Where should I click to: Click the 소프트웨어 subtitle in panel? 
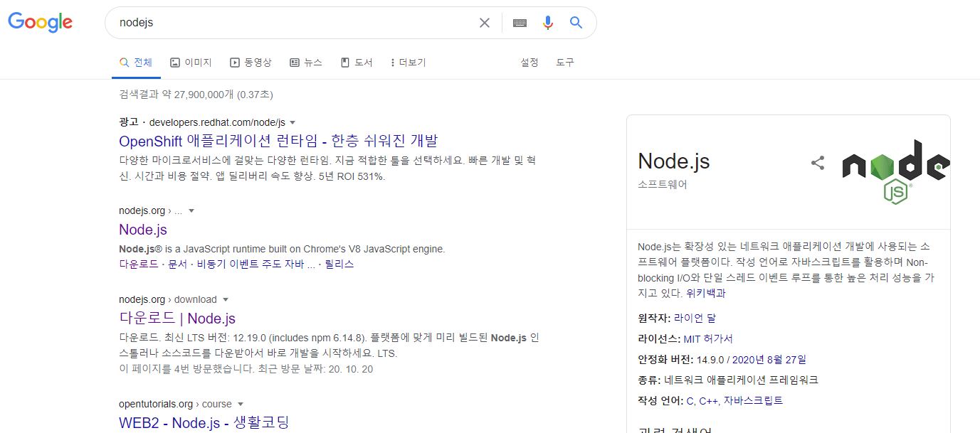(x=663, y=185)
